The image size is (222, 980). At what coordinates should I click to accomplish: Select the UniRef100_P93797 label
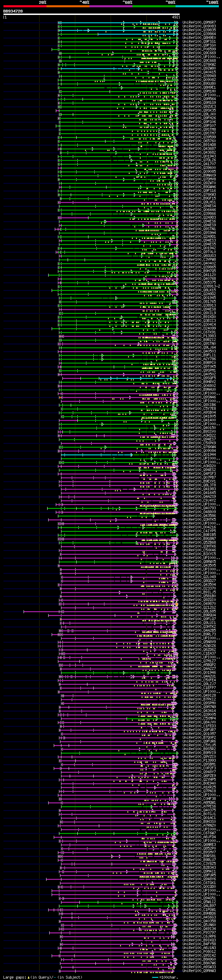[199, 932]
